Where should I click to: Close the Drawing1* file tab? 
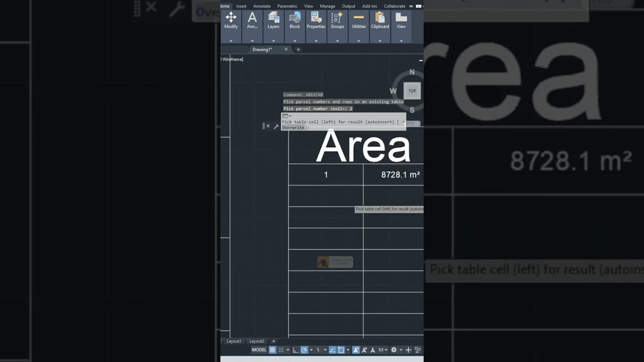(x=286, y=49)
